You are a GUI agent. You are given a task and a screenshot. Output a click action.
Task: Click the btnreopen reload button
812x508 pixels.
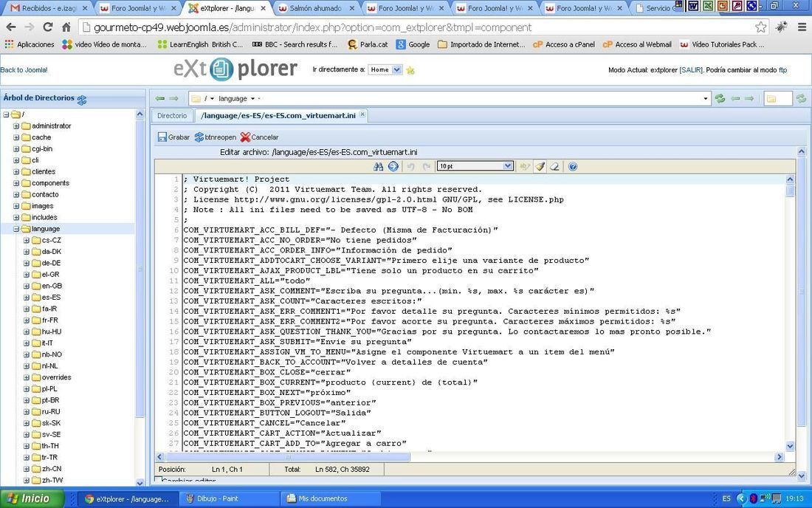(216, 137)
